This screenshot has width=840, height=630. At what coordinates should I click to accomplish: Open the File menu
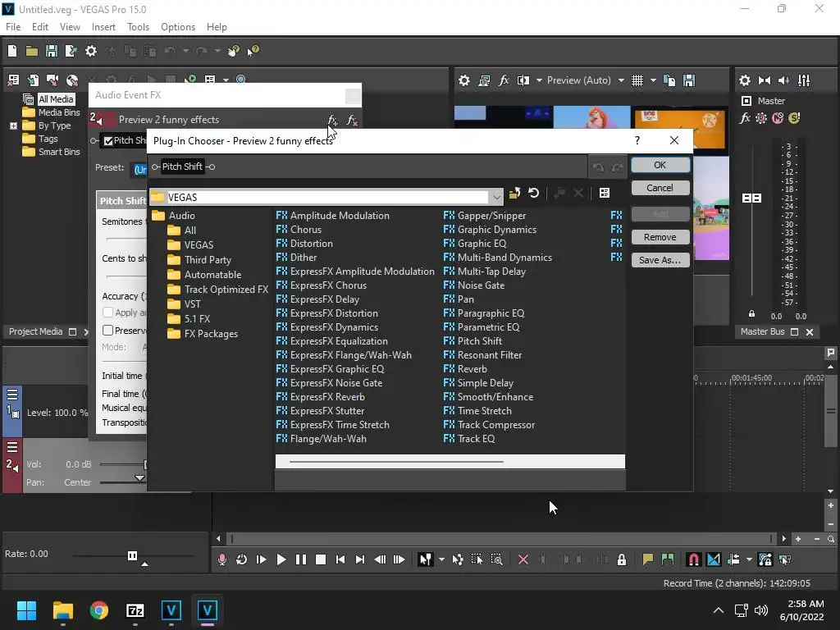pyautogui.click(x=13, y=27)
